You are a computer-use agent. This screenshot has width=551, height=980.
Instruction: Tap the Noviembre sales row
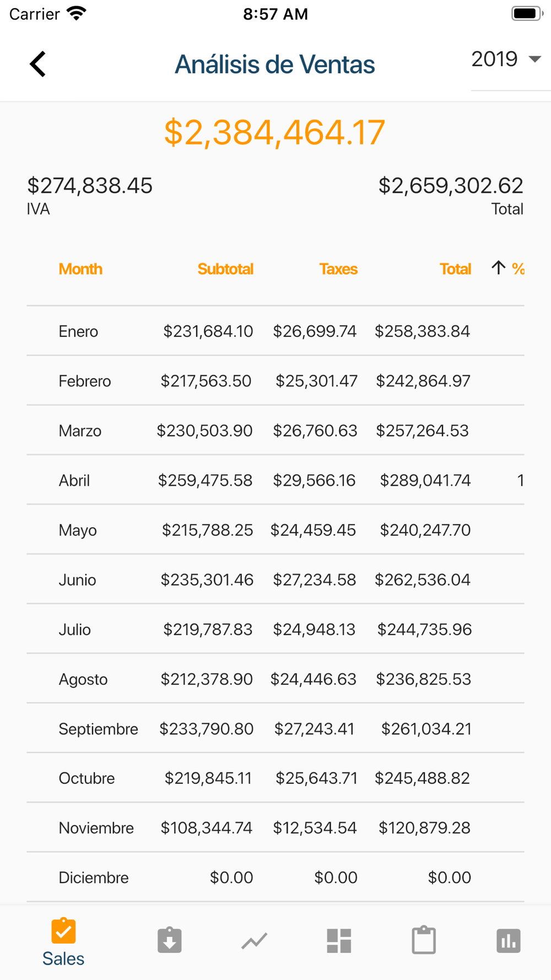click(x=275, y=828)
